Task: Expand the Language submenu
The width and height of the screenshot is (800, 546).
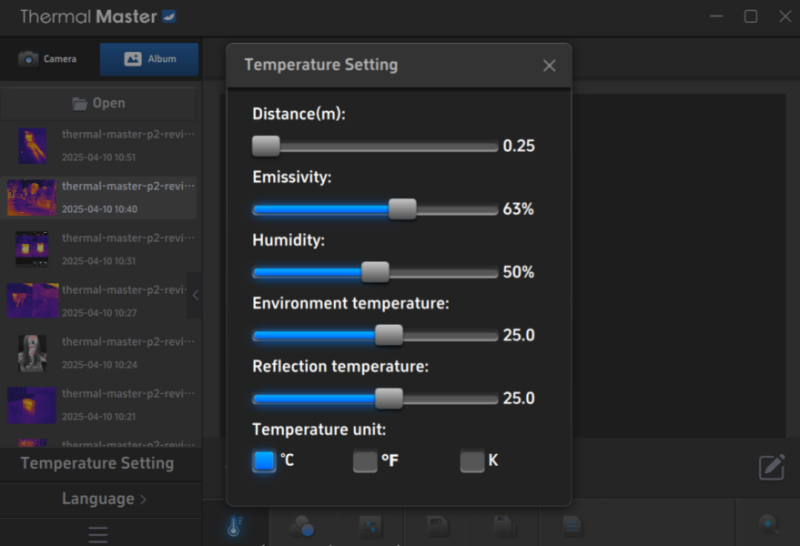Action: (104, 499)
